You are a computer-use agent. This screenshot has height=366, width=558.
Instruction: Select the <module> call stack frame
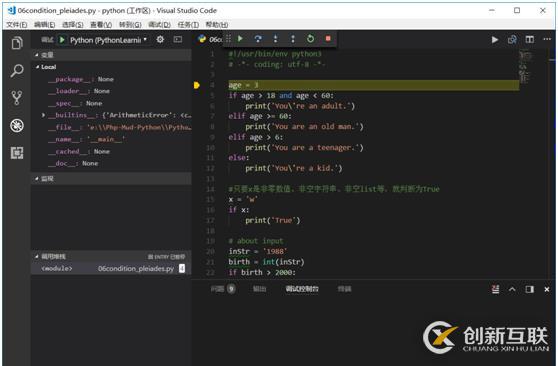[x=111, y=268]
